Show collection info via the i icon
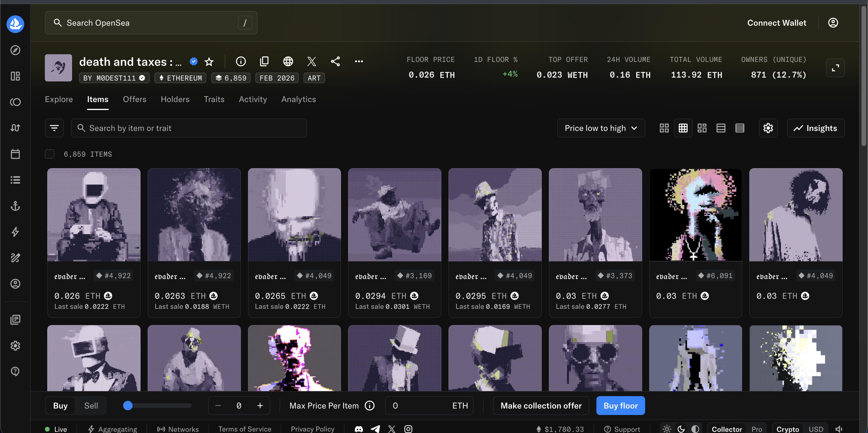The image size is (868, 433). 241,61
